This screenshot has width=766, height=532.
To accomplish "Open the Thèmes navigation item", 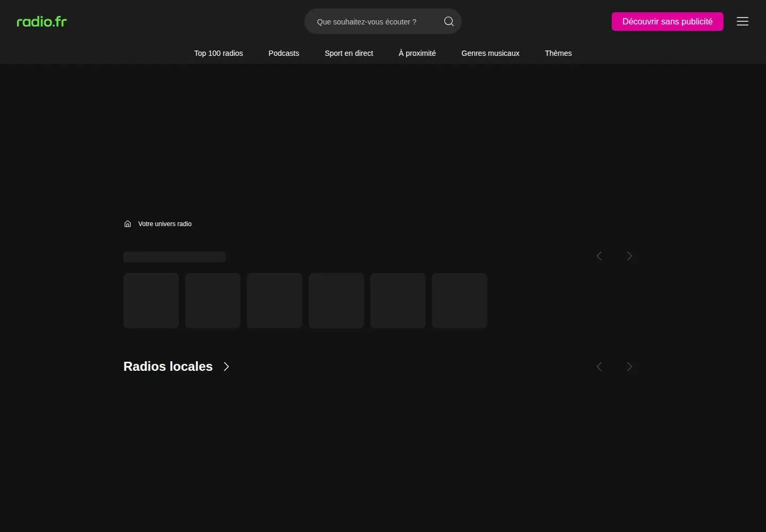I will [558, 53].
